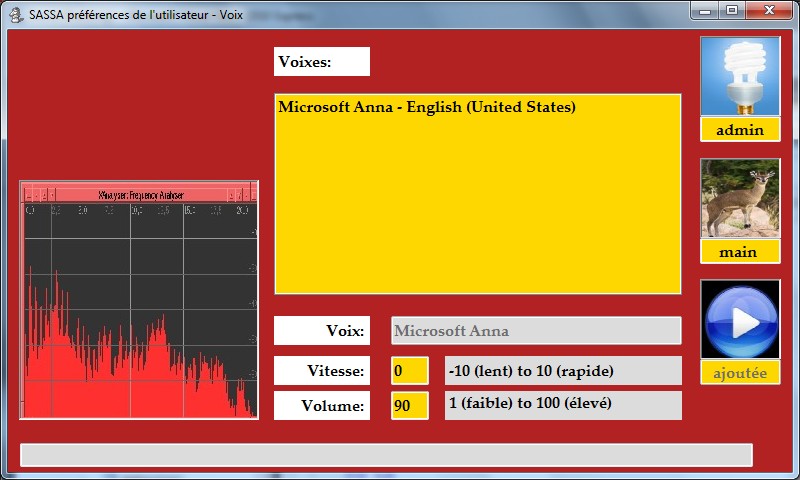Click the speed range hint -10 to 10
The image size is (800, 480).
point(562,371)
